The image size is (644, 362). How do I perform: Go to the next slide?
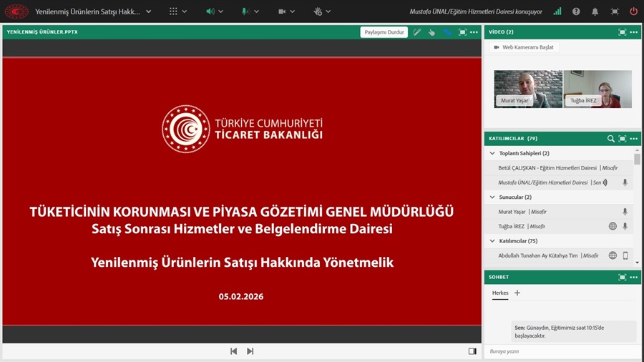coord(250,351)
